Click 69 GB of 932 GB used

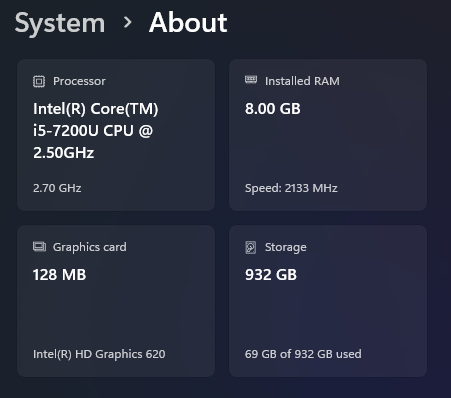coord(303,354)
